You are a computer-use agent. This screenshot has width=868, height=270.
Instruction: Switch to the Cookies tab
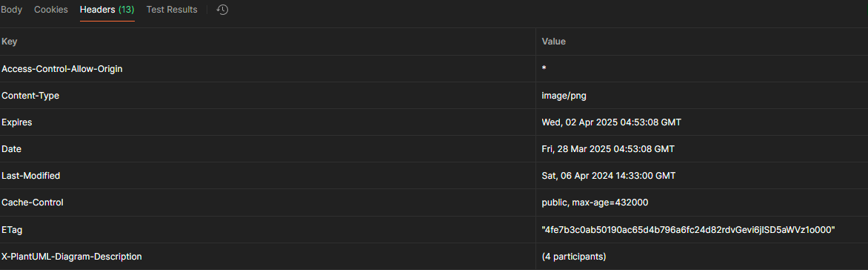pos(51,10)
